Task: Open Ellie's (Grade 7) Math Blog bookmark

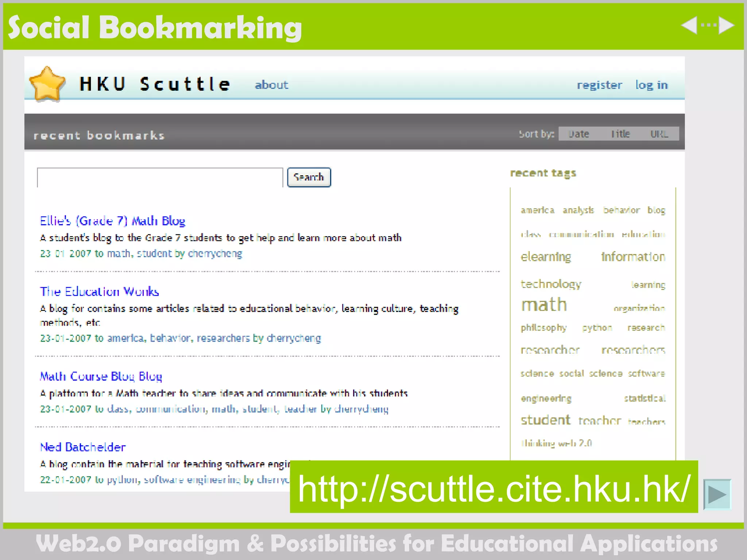Action: point(112,221)
